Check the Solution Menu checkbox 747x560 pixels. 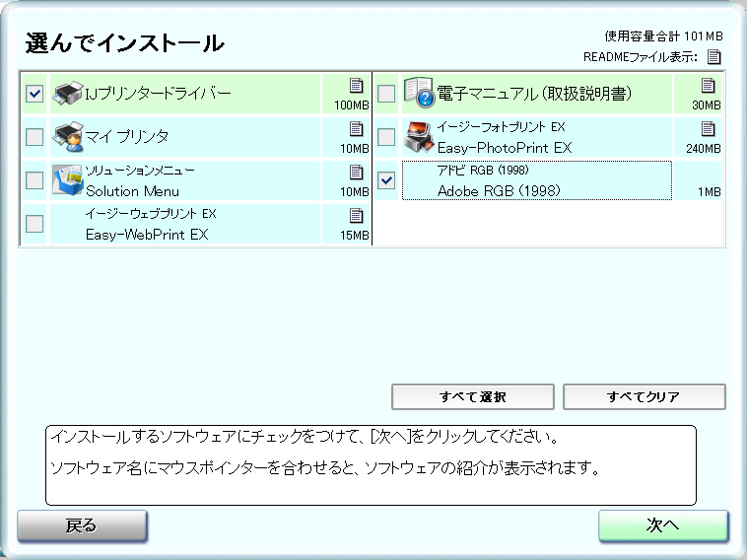coord(34,180)
